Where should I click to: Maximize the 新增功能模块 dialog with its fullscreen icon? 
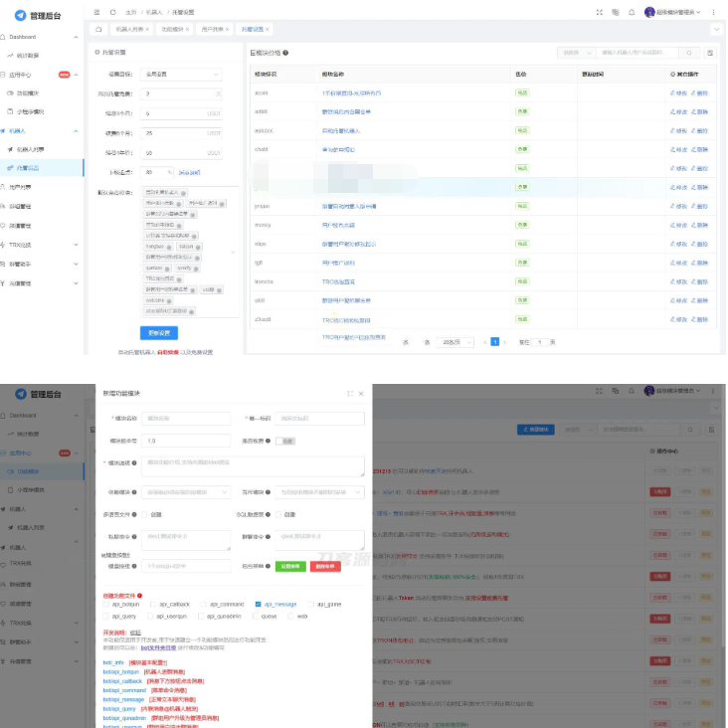(x=350, y=394)
